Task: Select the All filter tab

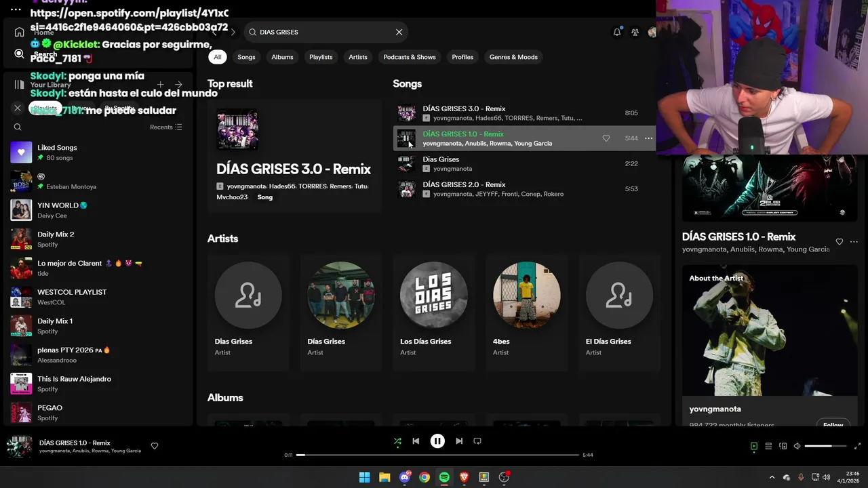Action: pyautogui.click(x=217, y=57)
